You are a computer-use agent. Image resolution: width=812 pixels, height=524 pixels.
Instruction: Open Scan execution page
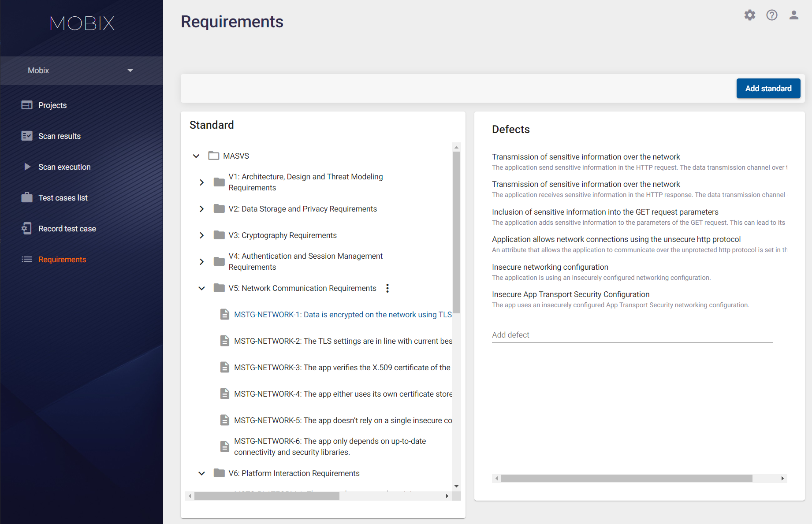[64, 167]
